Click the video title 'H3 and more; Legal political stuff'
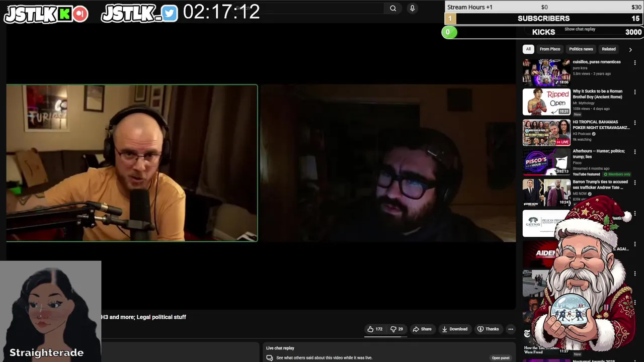 pyautogui.click(x=143, y=317)
